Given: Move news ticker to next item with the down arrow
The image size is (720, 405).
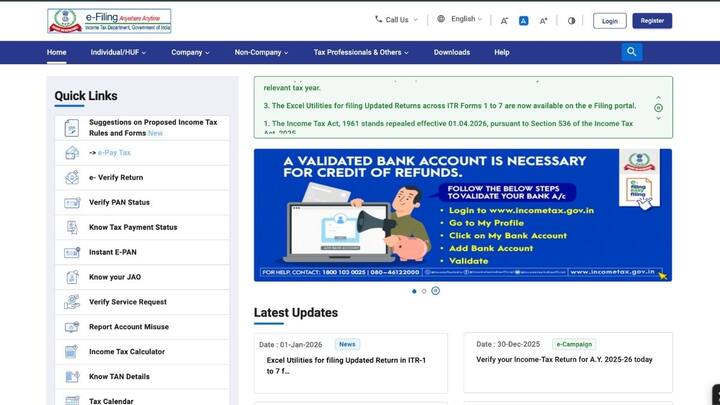Looking at the screenshot, I should pyautogui.click(x=658, y=118).
